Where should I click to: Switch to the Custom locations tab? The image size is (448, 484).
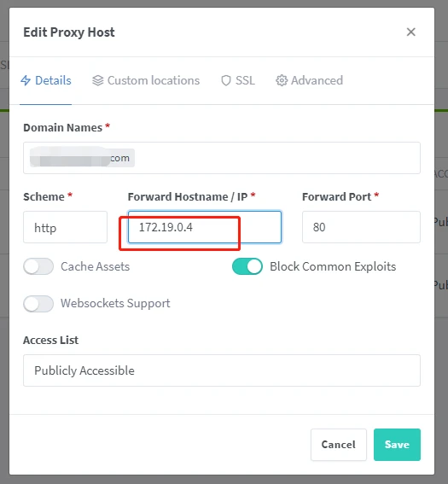(146, 80)
